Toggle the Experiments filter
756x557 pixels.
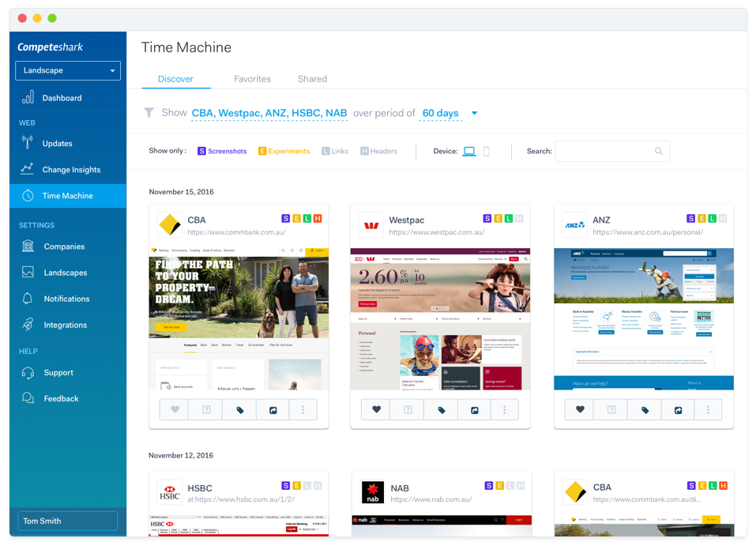pyautogui.click(x=284, y=151)
